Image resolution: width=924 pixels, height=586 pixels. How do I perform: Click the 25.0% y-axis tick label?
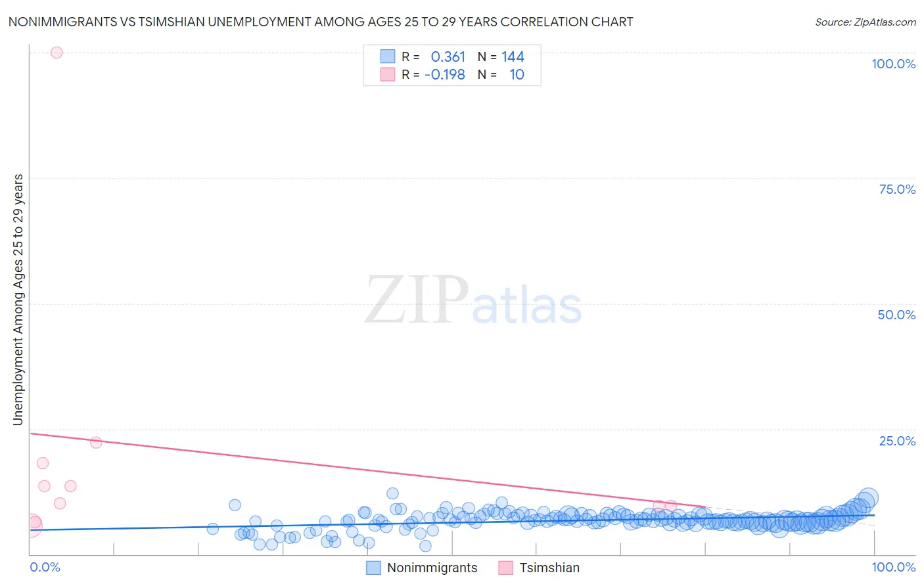point(897,441)
